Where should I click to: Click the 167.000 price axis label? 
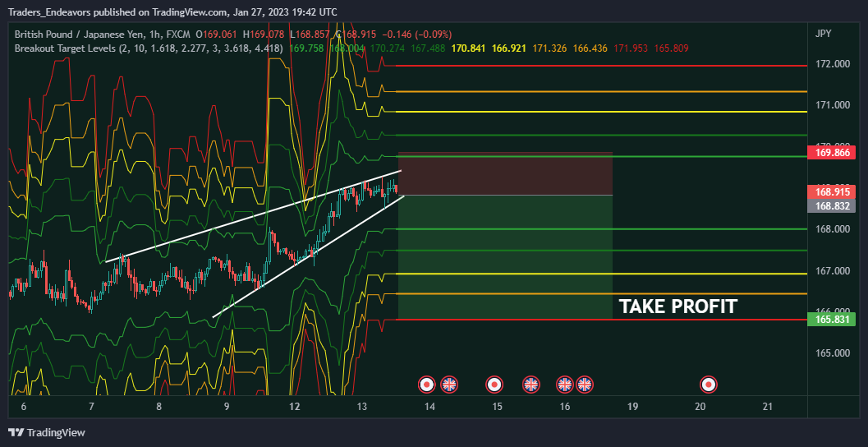coord(834,271)
